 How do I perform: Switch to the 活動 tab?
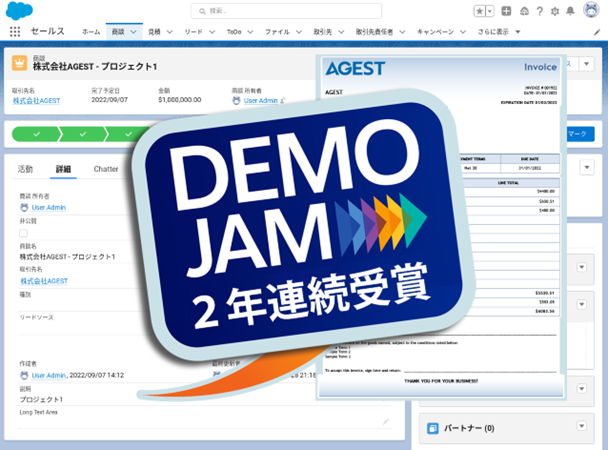click(26, 169)
